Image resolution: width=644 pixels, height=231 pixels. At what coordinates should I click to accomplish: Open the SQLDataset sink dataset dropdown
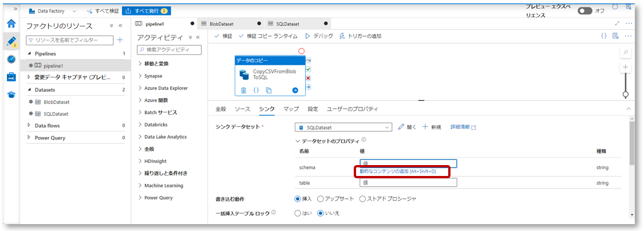(x=343, y=127)
